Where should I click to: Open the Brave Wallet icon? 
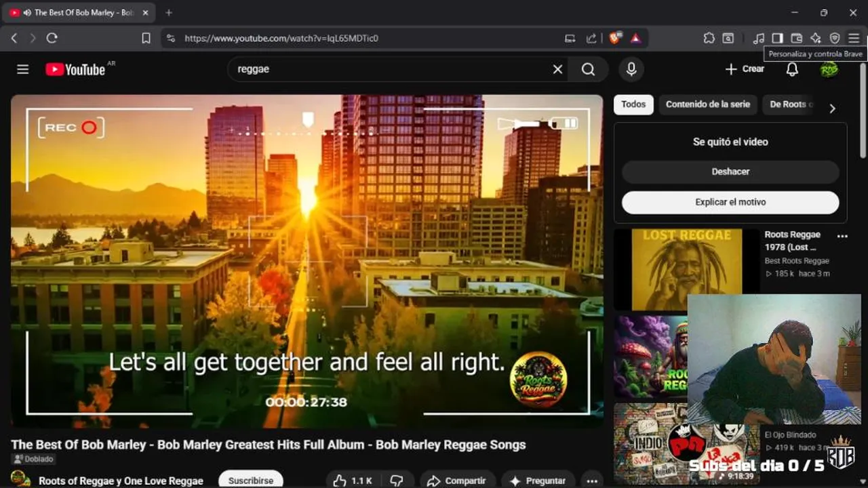coord(797,39)
